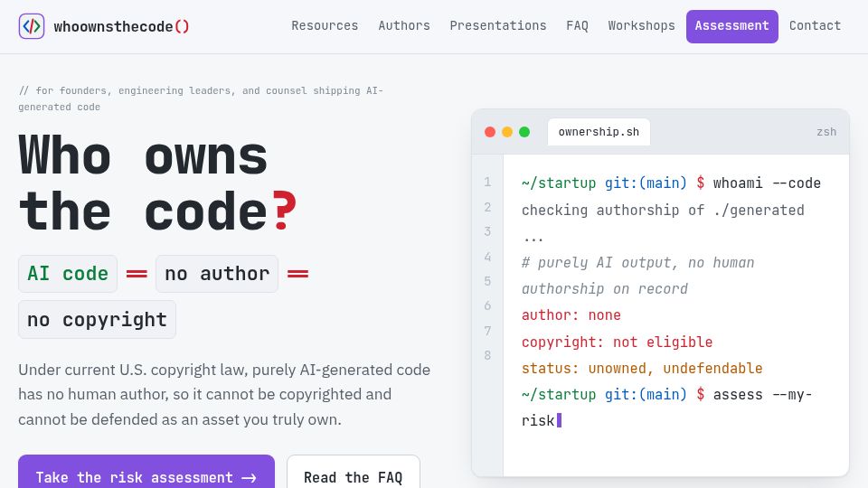Screen dimensions: 868x488
Task: Go to the Authors page
Action: point(404,25)
